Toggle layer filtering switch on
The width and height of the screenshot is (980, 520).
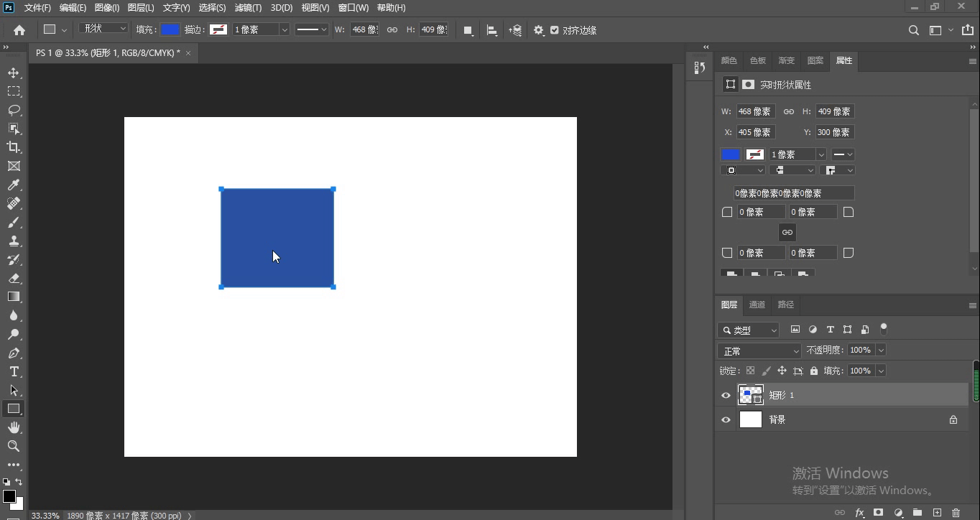coord(884,329)
